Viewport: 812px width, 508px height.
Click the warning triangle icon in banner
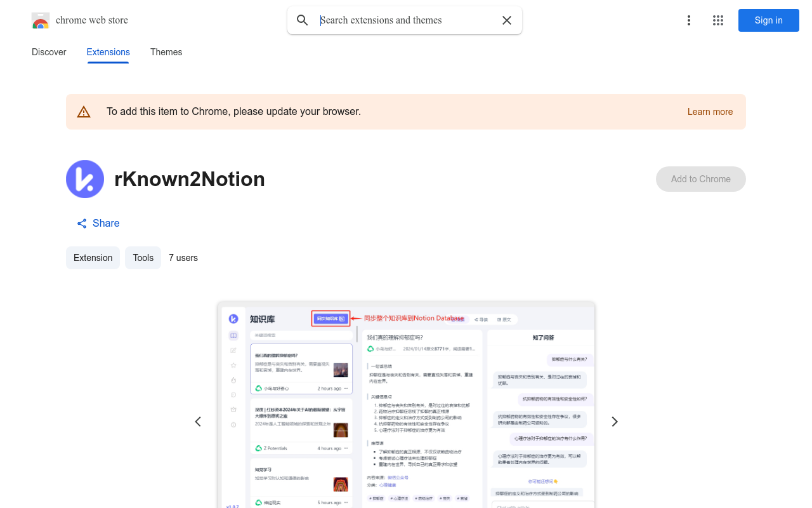[84, 112]
